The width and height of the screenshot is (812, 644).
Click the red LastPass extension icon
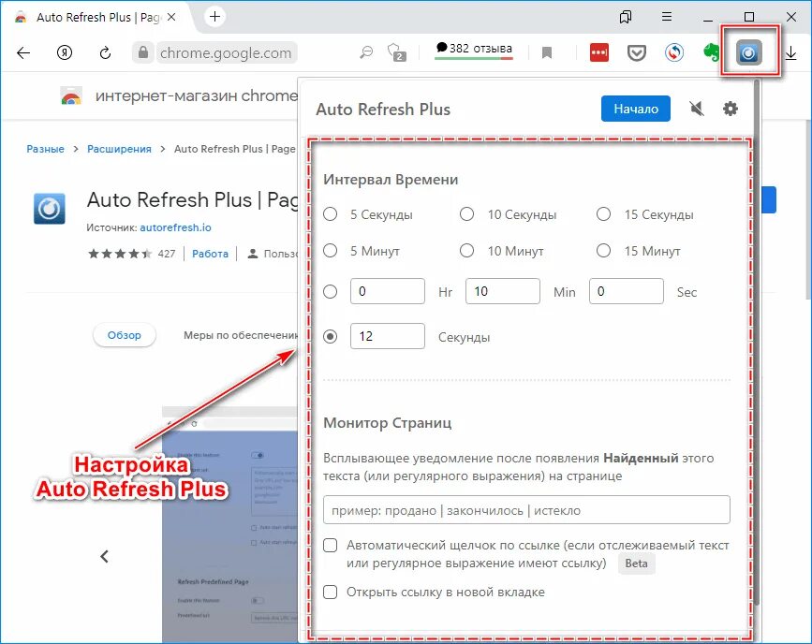[599, 52]
